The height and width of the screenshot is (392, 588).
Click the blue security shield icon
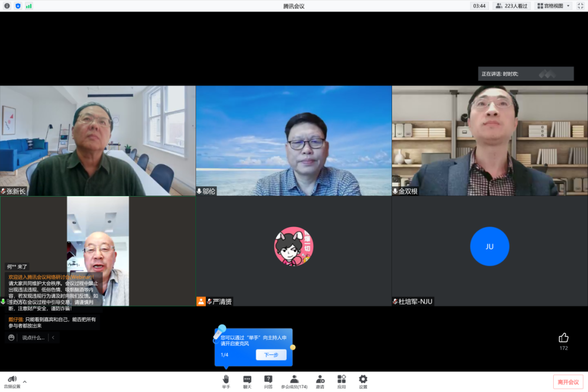pyautogui.click(x=18, y=6)
